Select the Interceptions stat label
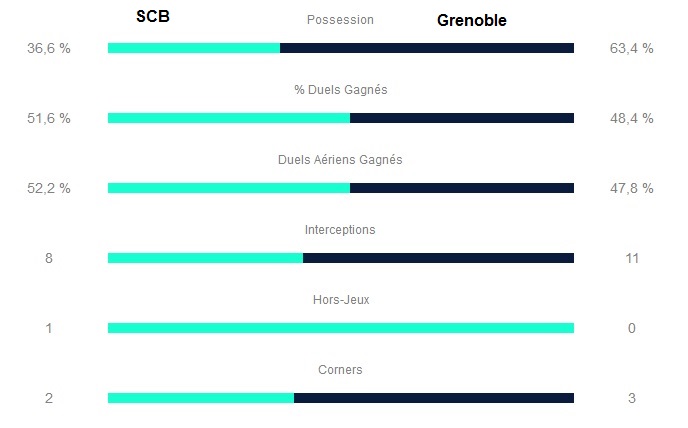688x428 pixels. pos(340,230)
